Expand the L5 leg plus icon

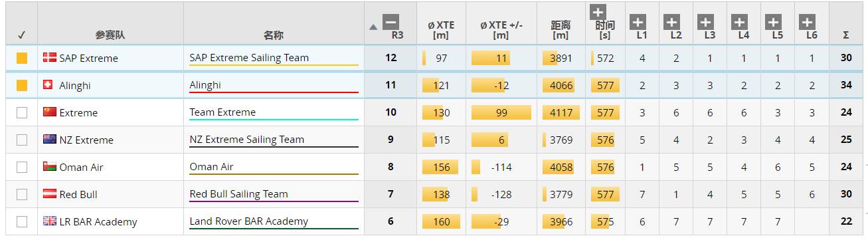click(773, 22)
